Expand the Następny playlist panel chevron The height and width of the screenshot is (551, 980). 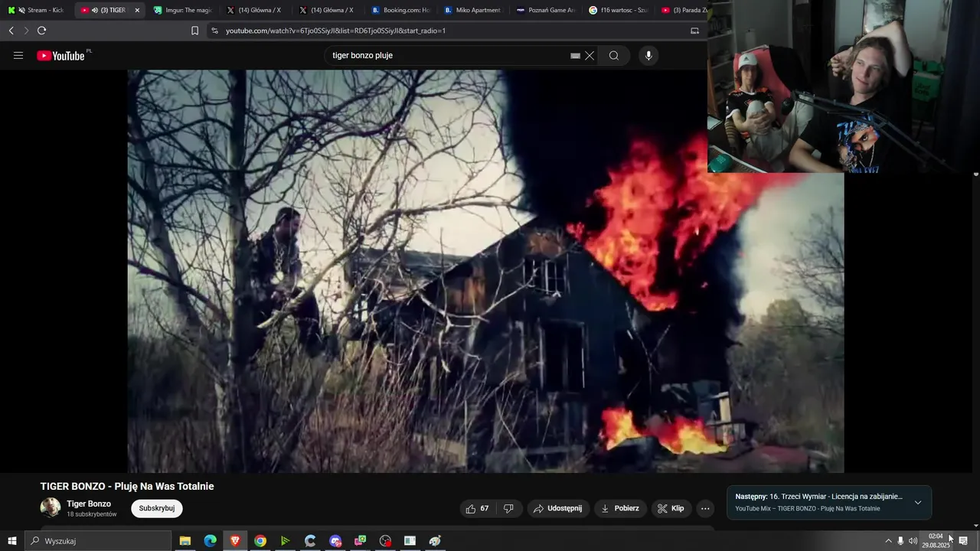point(918,502)
